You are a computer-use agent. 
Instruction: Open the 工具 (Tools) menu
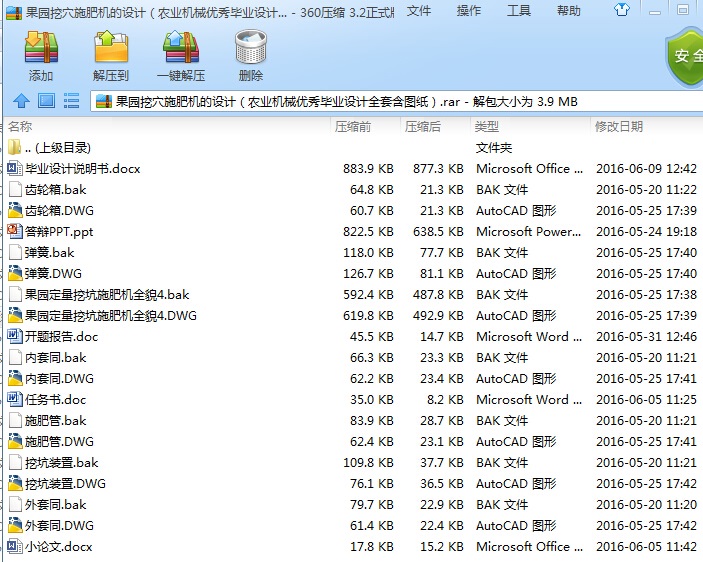(518, 11)
